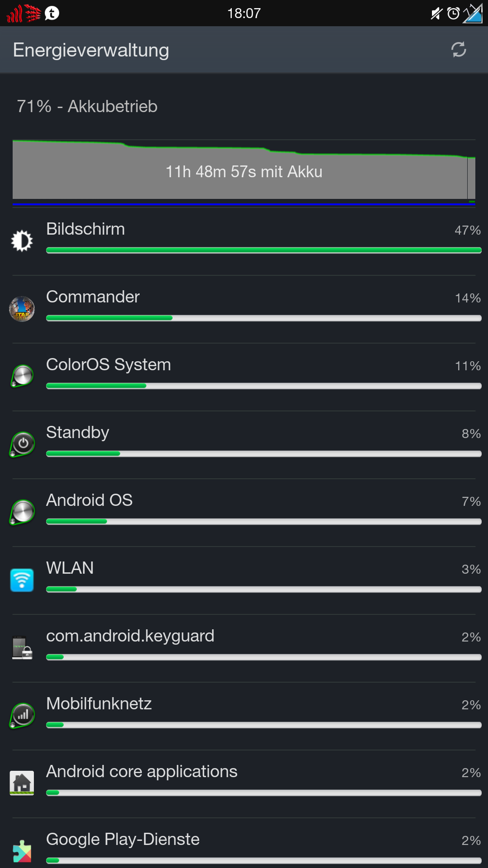Click the ColorOS System usage bar
488x868 pixels.
[264, 386]
